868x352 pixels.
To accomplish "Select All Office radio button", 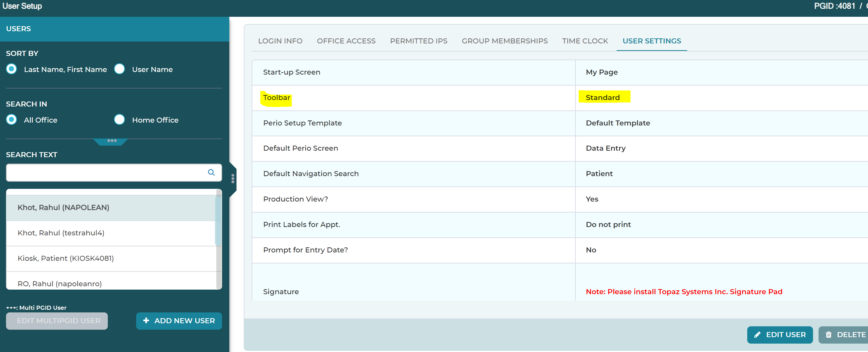I will 12,119.
